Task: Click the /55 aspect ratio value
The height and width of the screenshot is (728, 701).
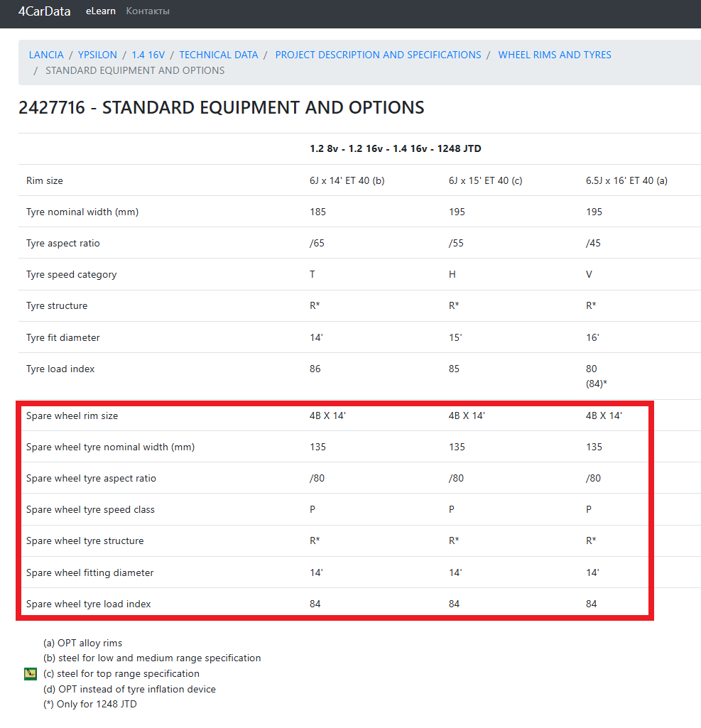Action: click(x=456, y=244)
